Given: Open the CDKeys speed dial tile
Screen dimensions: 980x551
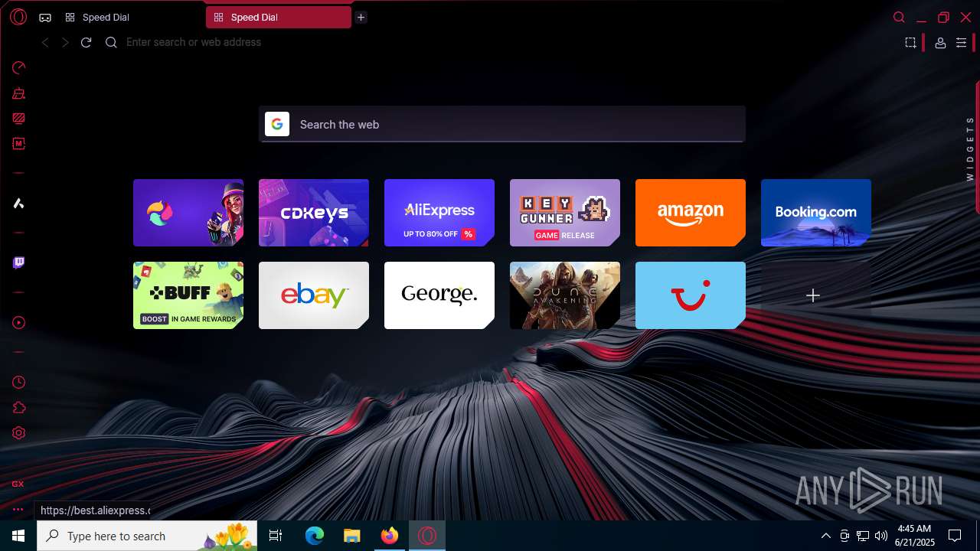Looking at the screenshot, I should point(314,213).
